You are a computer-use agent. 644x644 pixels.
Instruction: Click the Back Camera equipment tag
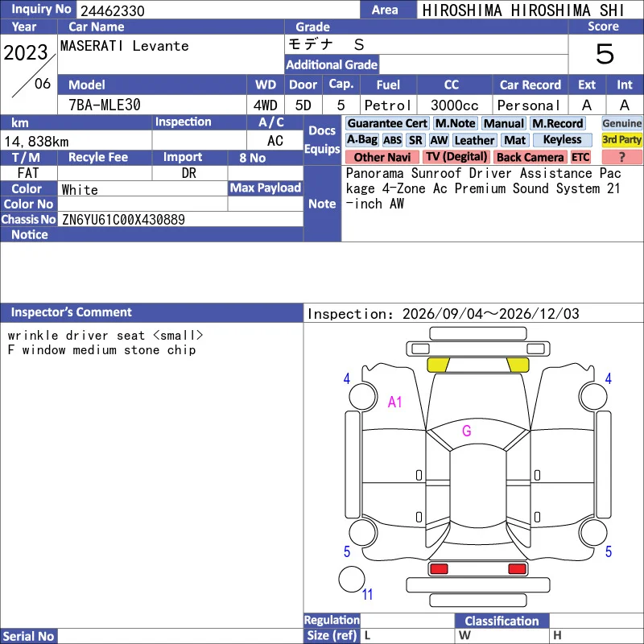pyautogui.click(x=530, y=157)
